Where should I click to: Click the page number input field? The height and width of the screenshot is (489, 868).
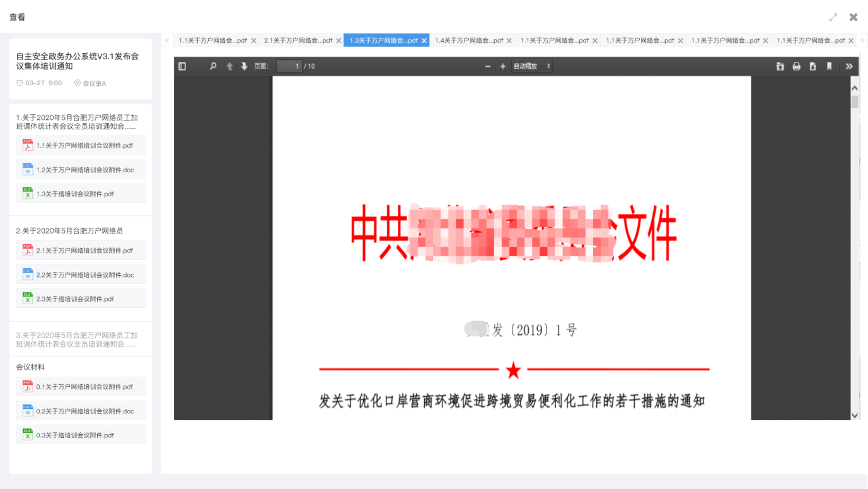point(289,66)
